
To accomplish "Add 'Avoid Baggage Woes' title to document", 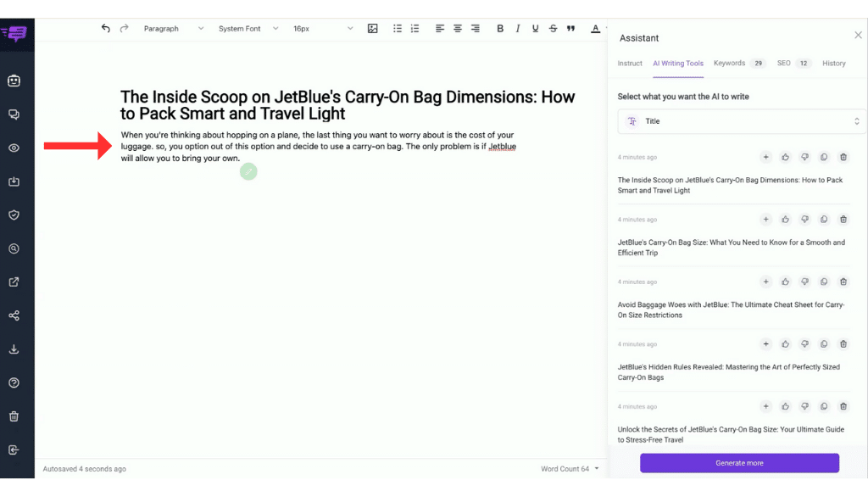I will [765, 282].
